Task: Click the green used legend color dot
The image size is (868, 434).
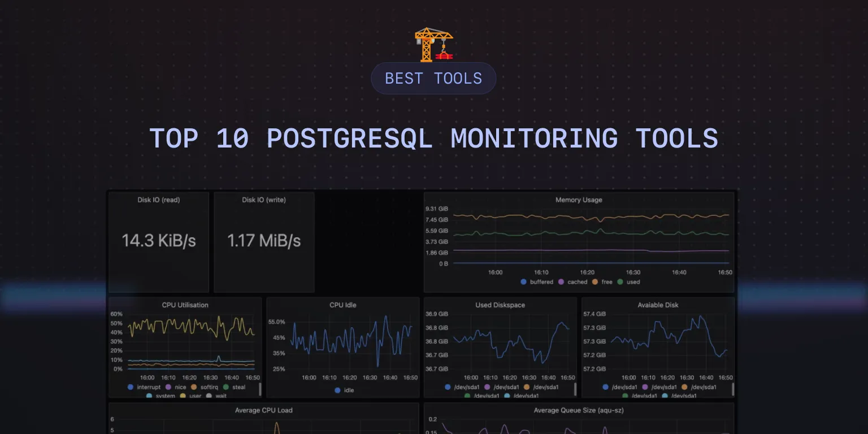Action: [x=620, y=282]
